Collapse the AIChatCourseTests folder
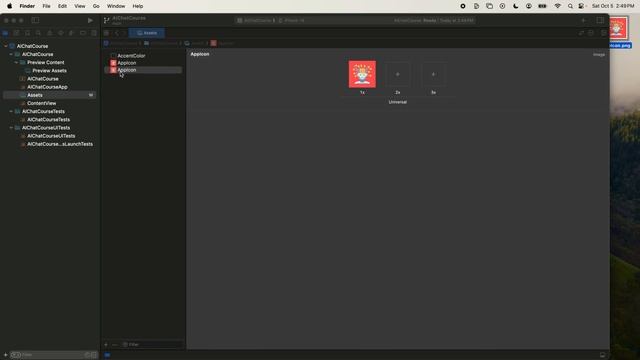 coord(11,111)
